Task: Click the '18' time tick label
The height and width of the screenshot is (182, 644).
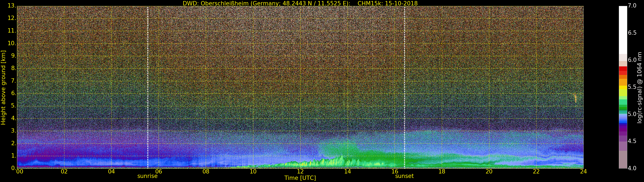Action: 442,172
